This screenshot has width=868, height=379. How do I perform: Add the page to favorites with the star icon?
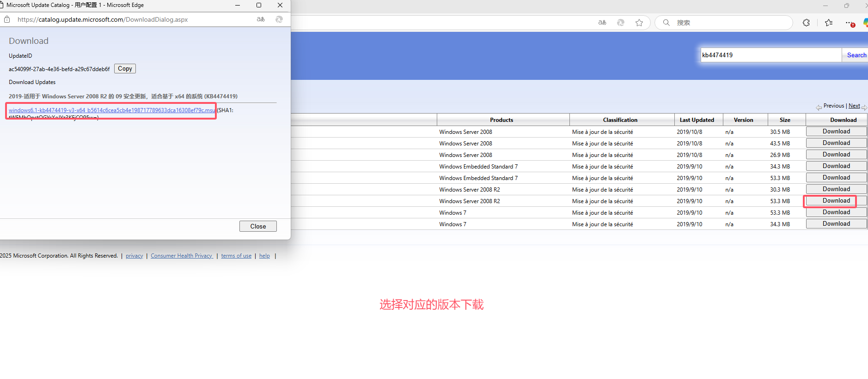coord(639,23)
